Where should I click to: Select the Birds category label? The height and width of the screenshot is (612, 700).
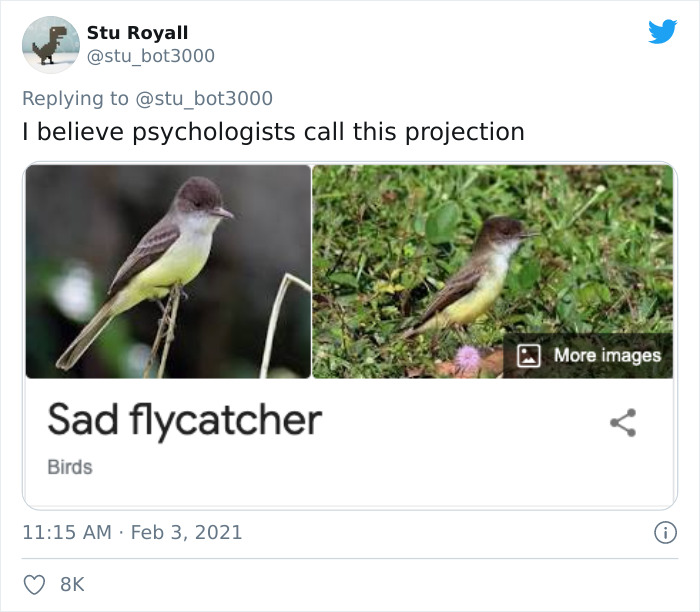(70, 467)
